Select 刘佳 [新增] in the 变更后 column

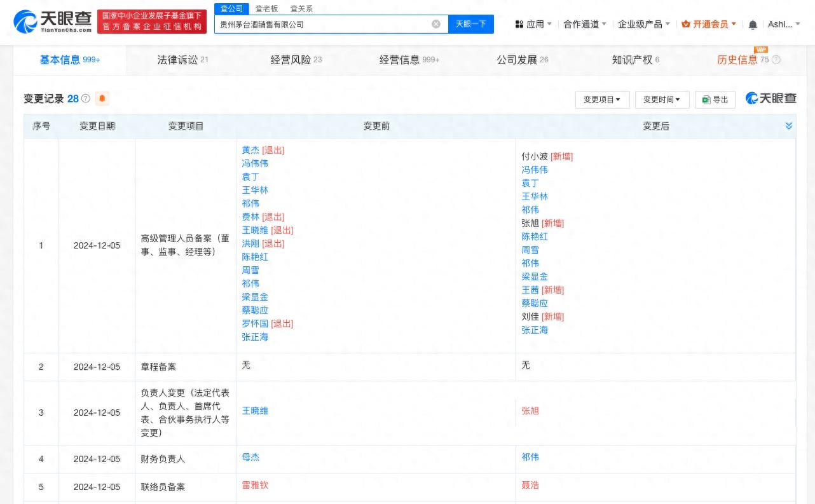click(542, 317)
